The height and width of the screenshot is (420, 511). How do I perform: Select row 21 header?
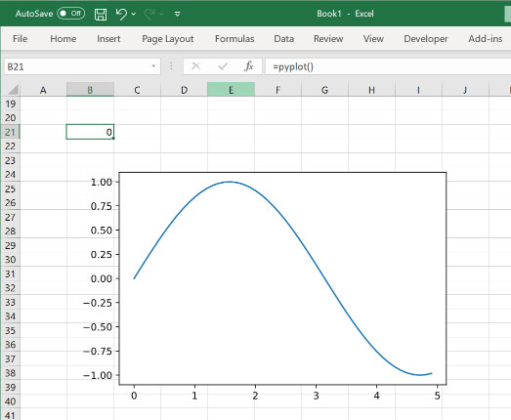pyautogui.click(x=11, y=132)
